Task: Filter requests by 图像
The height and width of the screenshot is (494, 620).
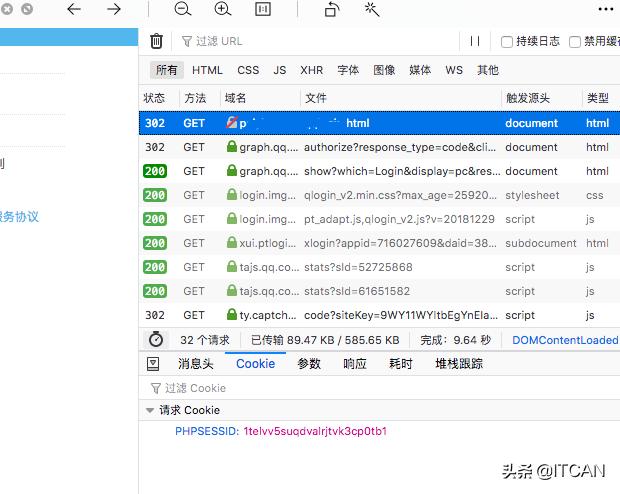Action: click(384, 70)
